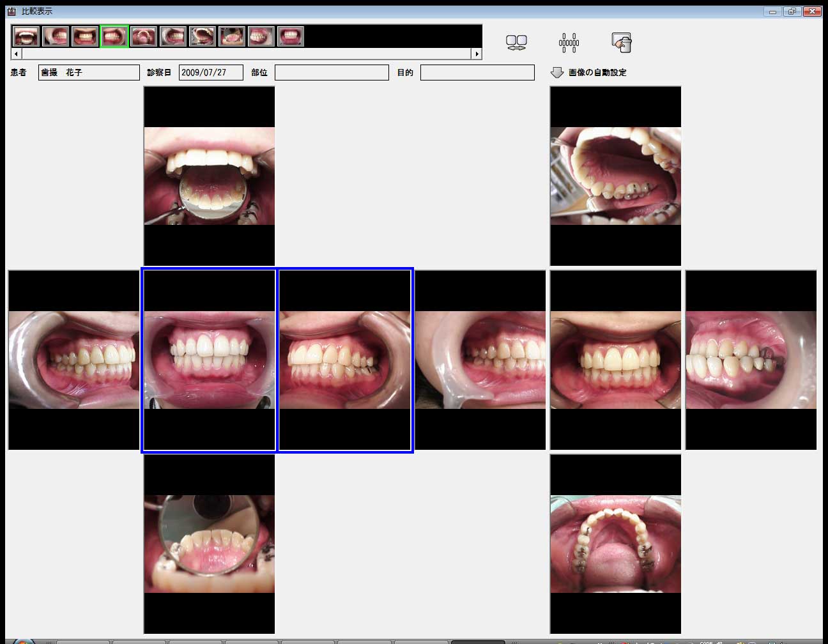The width and height of the screenshot is (828, 644).
Task: Select eighth thumbnail in the filmstrip
Action: pyautogui.click(x=232, y=36)
